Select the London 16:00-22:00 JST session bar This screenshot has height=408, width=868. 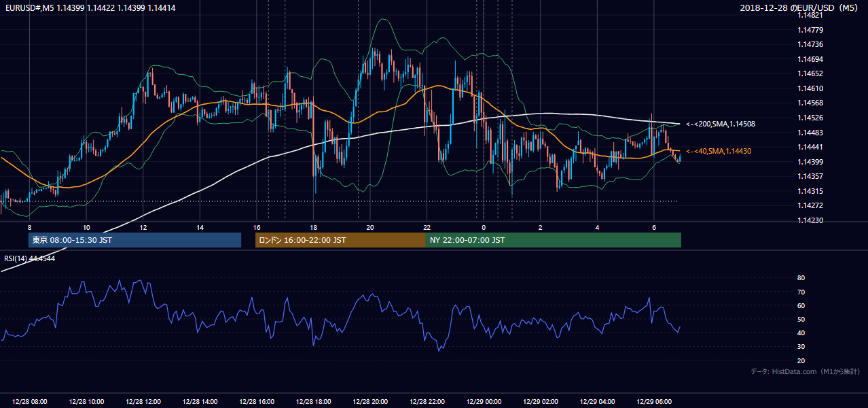click(340, 240)
